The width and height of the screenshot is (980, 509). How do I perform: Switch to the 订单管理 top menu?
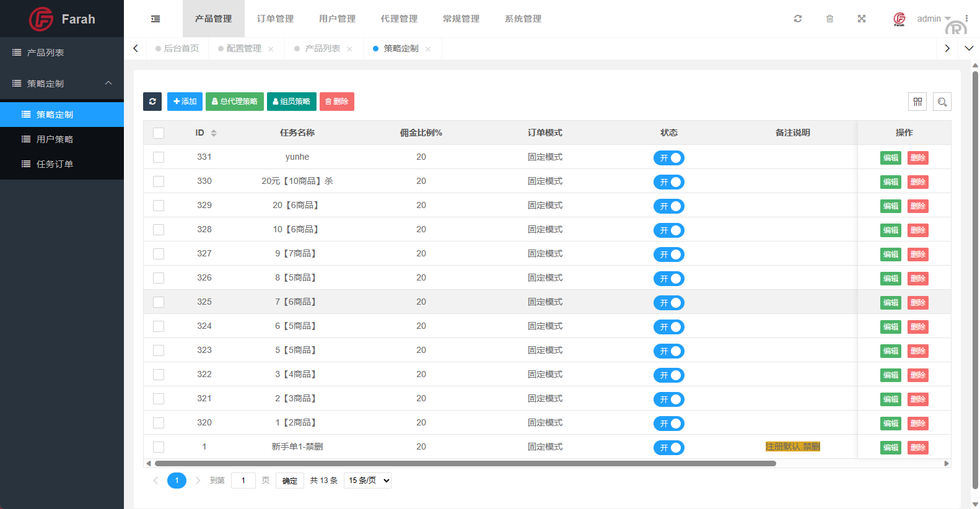click(276, 19)
